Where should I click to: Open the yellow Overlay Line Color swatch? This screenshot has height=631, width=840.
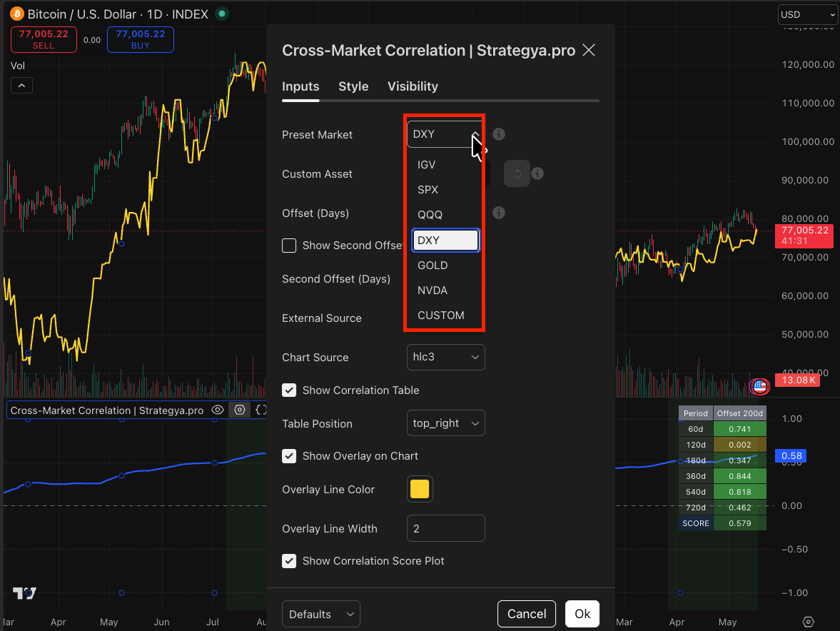coord(420,489)
